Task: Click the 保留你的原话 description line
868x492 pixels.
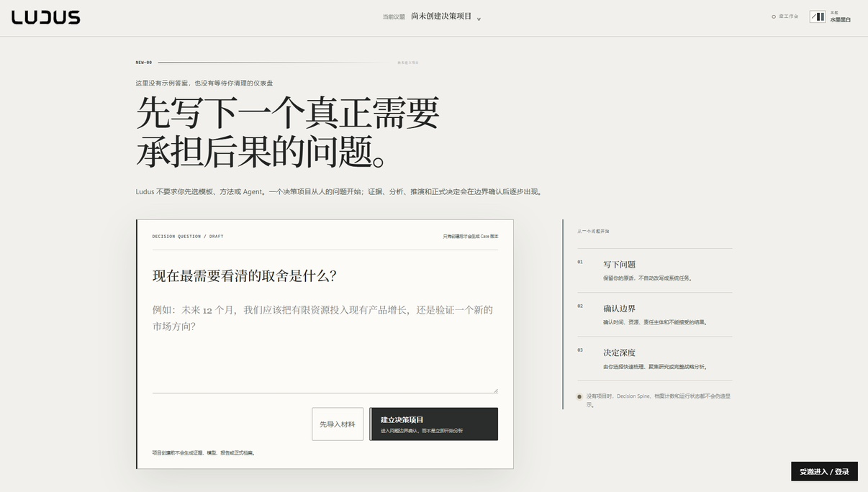Action: pos(648,278)
